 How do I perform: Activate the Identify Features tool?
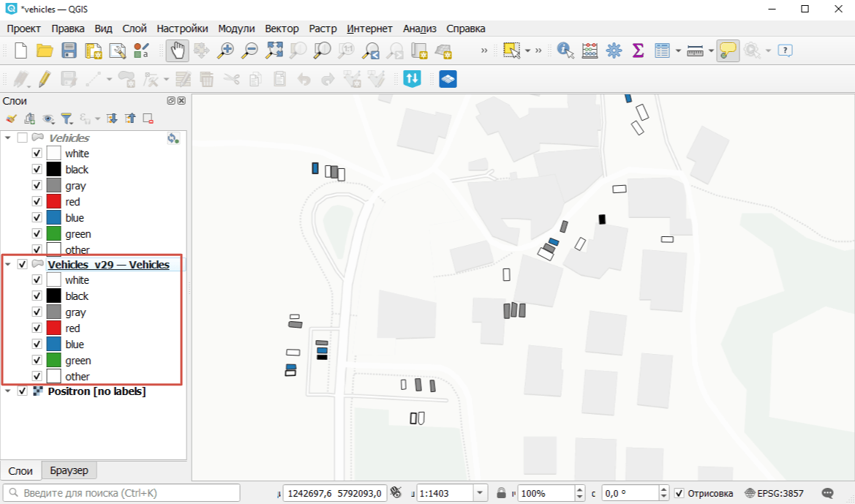click(x=565, y=50)
